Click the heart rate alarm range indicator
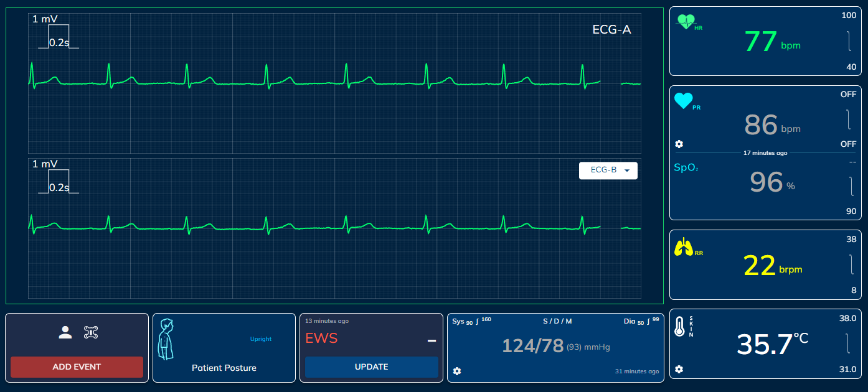868x392 pixels. [848, 41]
